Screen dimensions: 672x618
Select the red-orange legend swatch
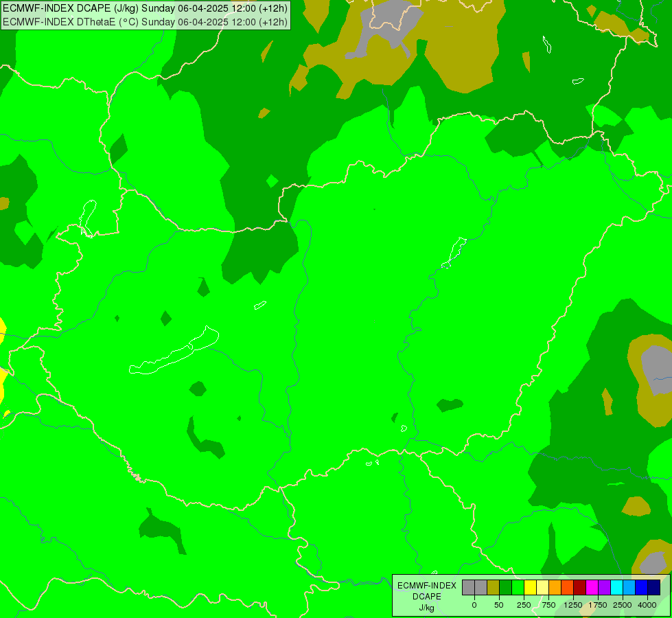pyautogui.click(x=568, y=588)
